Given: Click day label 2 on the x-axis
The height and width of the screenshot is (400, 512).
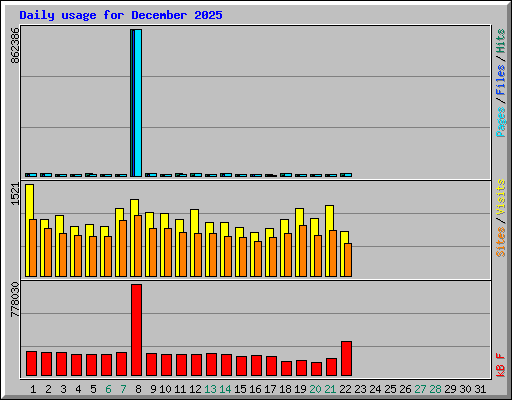Looking at the screenshot, I should tap(48, 389).
